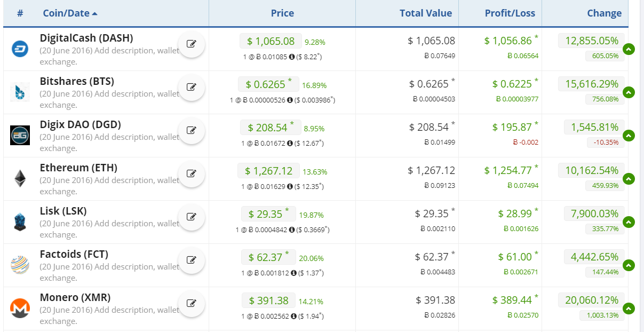Expand the Monero row green chevron
Viewport: 644px width, 332px height.
pyautogui.click(x=629, y=309)
